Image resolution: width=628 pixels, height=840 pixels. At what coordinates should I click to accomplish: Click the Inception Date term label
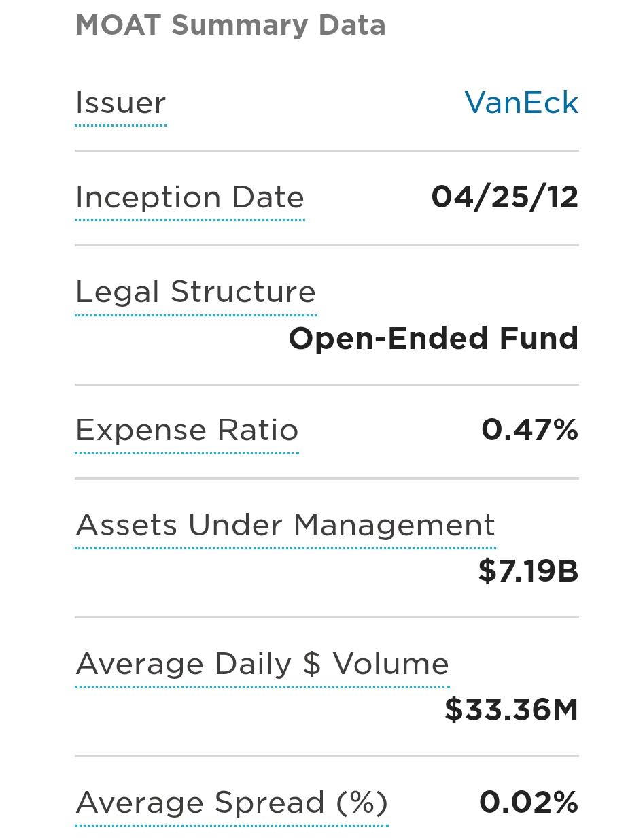(190, 198)
